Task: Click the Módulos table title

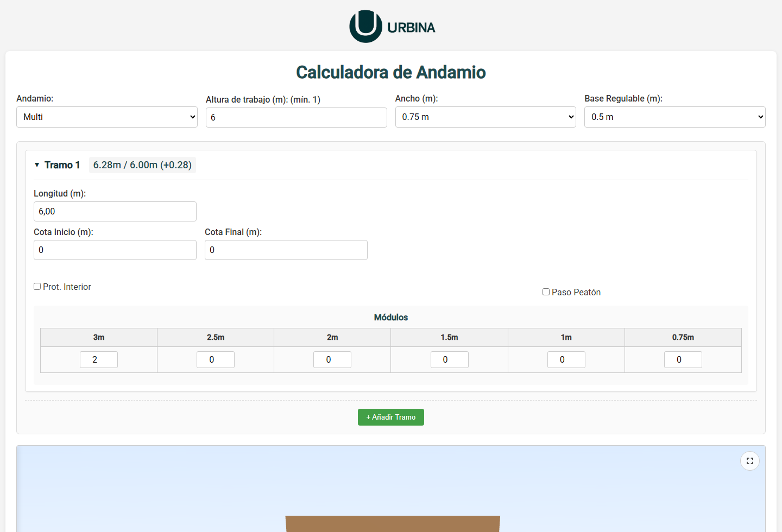Action: point(391,318)
